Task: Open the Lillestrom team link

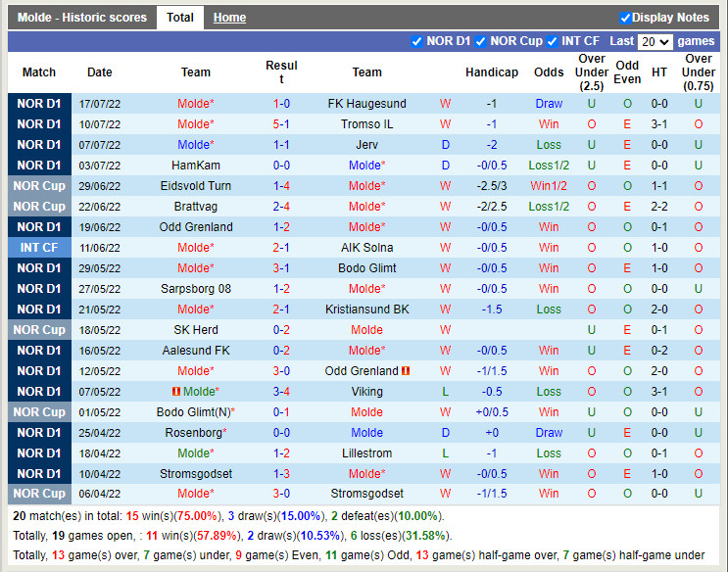Action: coord(366,453)
